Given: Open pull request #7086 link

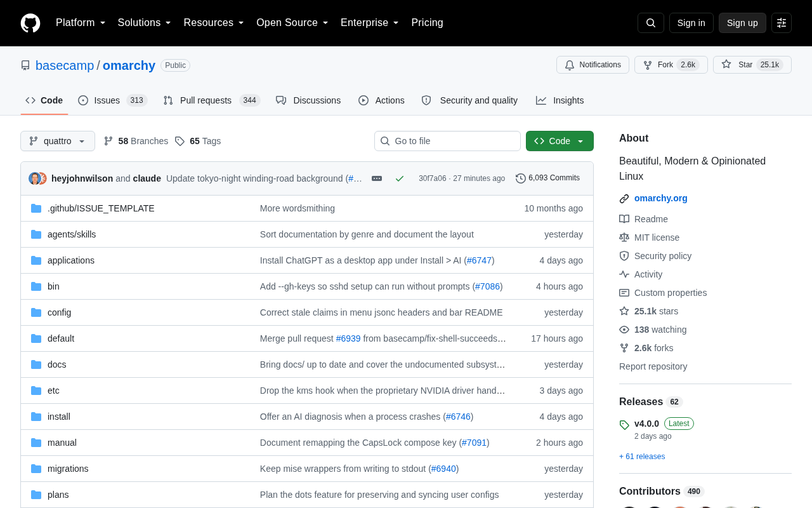Looking at the screenshot, I should pyautogui.click(x=487, y=286).
